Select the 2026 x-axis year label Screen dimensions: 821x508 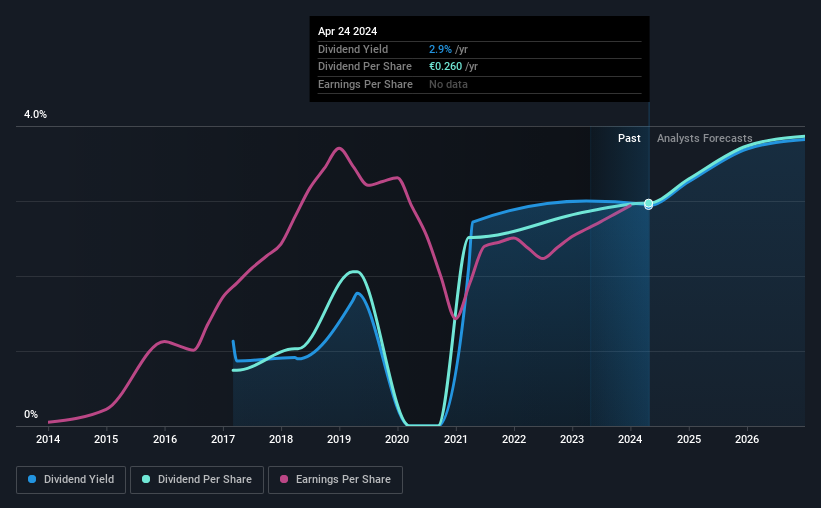[x=747, y=439]
